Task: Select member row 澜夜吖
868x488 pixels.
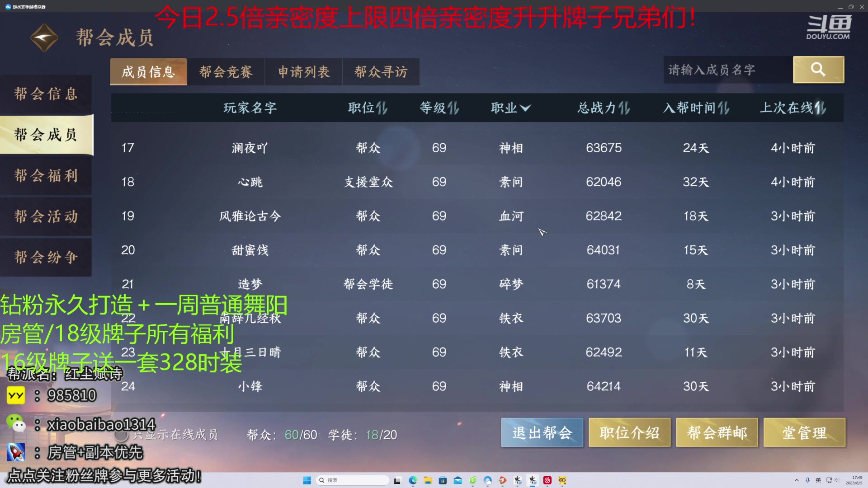Action: tap(477, 148)
